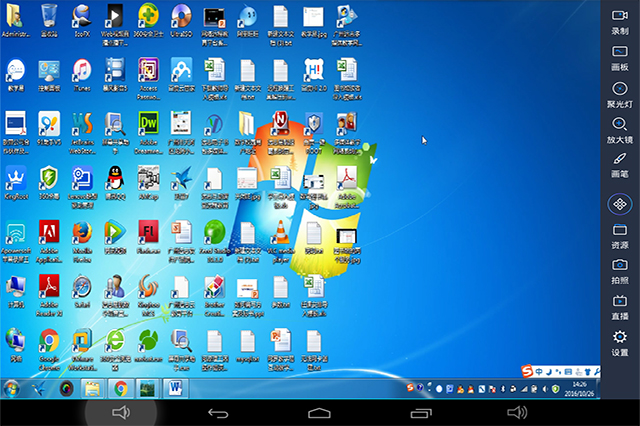Tap the Android back arrow button

click(x=218, y=413)
